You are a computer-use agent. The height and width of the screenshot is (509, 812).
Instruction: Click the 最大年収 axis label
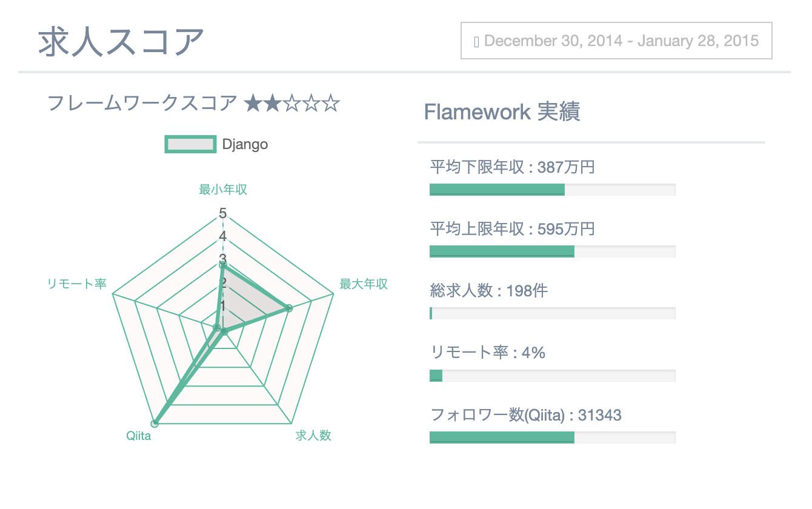(x=363, y=284)
